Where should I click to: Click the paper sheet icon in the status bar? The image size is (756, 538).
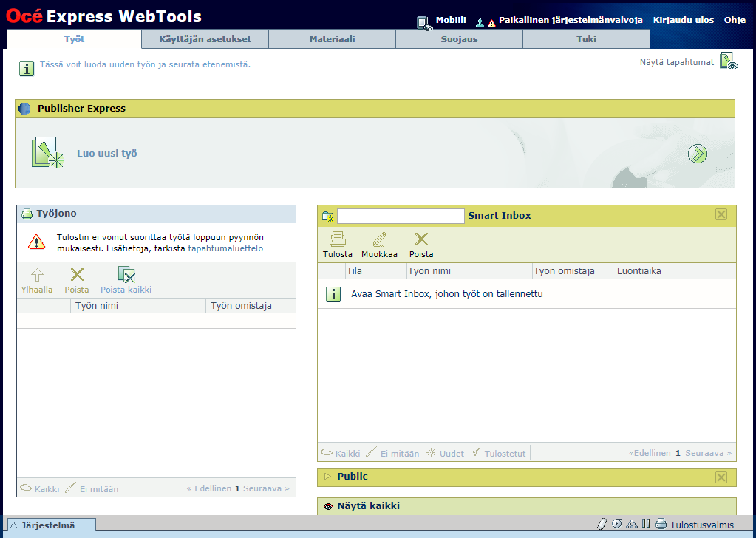602,524
